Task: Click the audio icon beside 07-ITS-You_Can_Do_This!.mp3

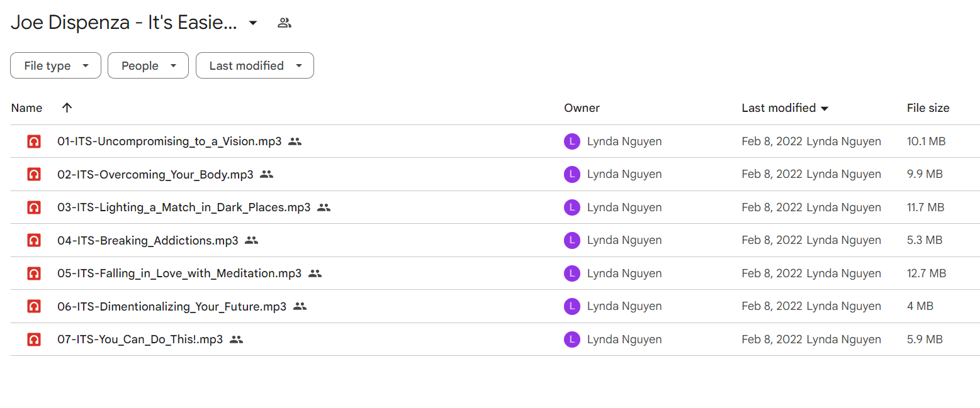Action: 34,339
